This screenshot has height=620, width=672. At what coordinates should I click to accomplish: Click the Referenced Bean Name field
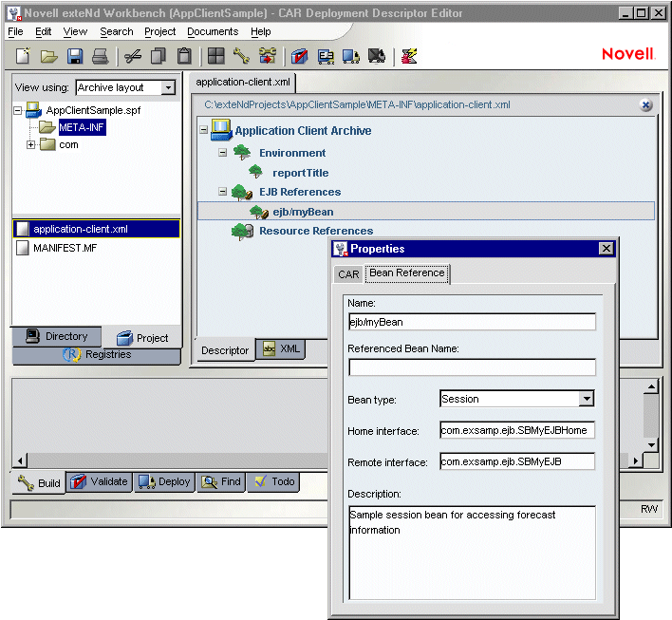[472, 367]
